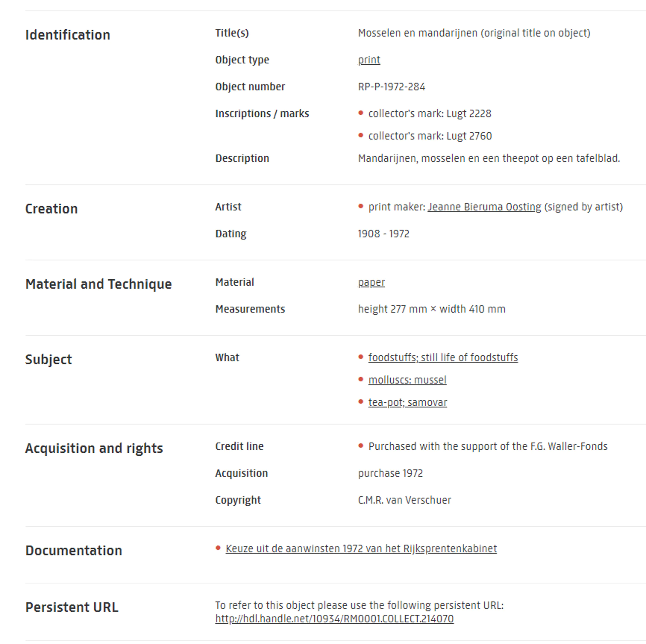Click the 'Material and Technique' section heading
This screenshot has width=646, height=644.
[98, 284]
